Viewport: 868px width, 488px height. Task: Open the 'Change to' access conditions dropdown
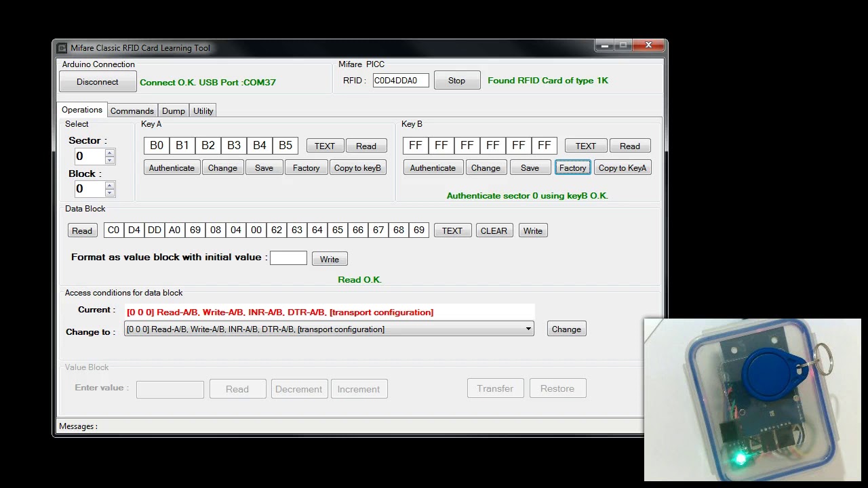pos(329,329)
